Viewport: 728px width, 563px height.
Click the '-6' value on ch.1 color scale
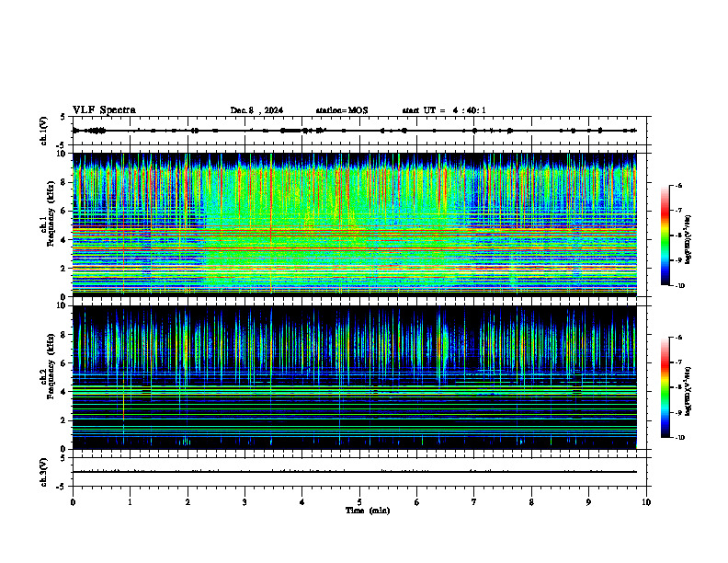click(678, 185)
